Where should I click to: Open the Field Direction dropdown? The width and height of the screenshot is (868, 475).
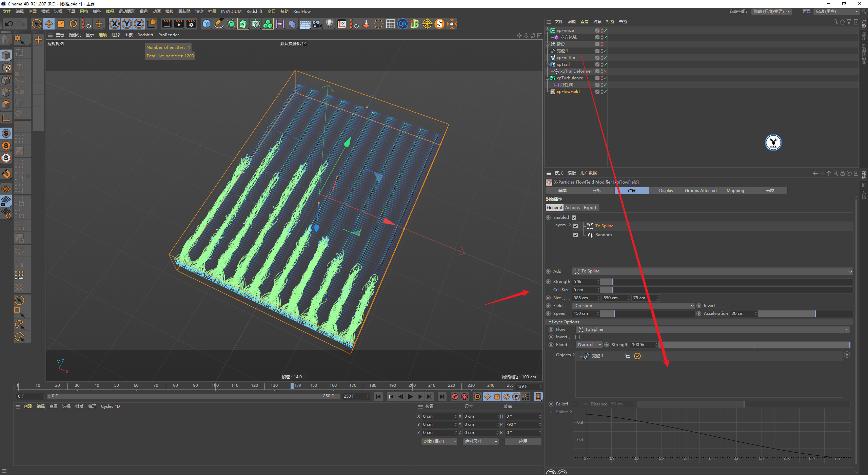point(633,306)
